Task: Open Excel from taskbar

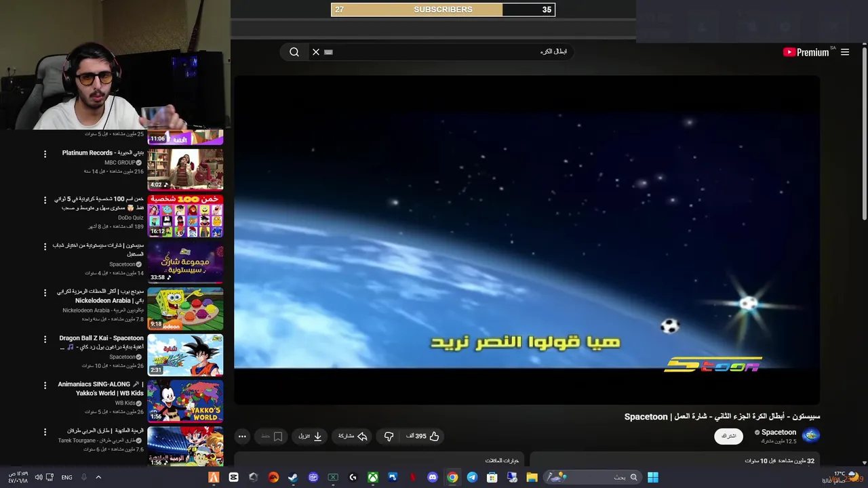Action: pos(333,477)
